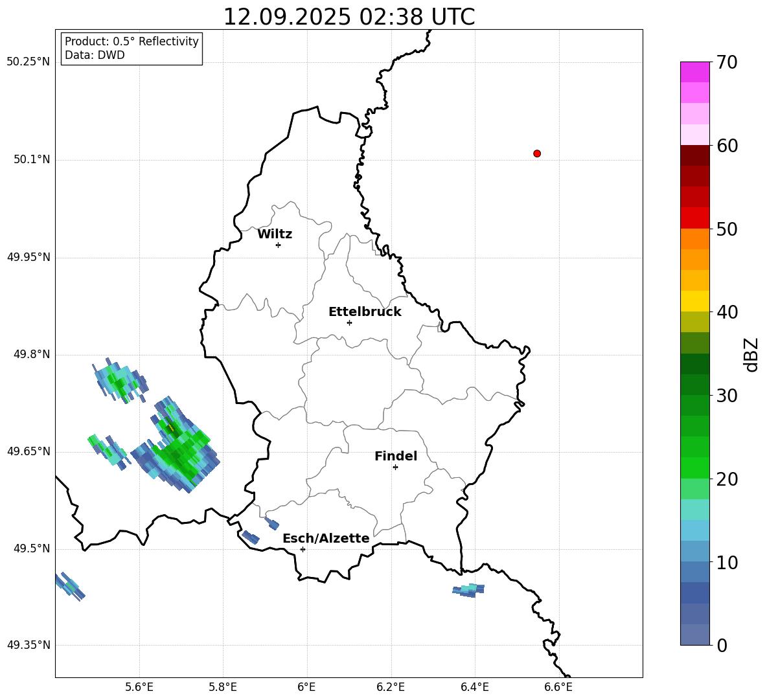This screenshot has height=700, width=767.
Task: Click the 0 tick on the colorbar
Action: coord(722,645)
